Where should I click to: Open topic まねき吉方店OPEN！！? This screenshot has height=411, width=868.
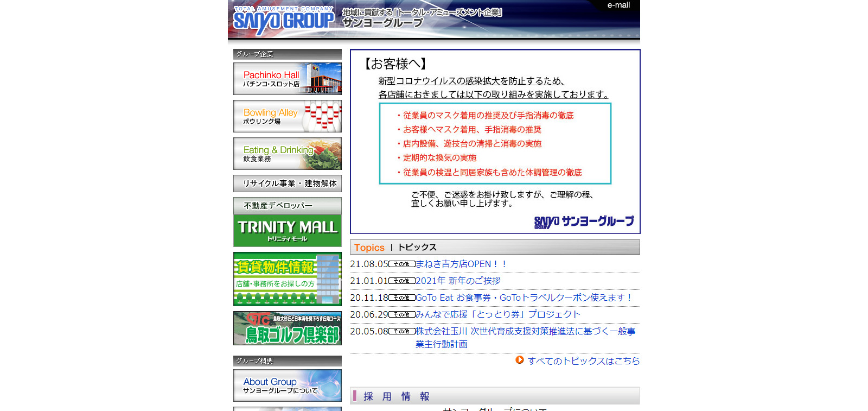pos(462,264)
